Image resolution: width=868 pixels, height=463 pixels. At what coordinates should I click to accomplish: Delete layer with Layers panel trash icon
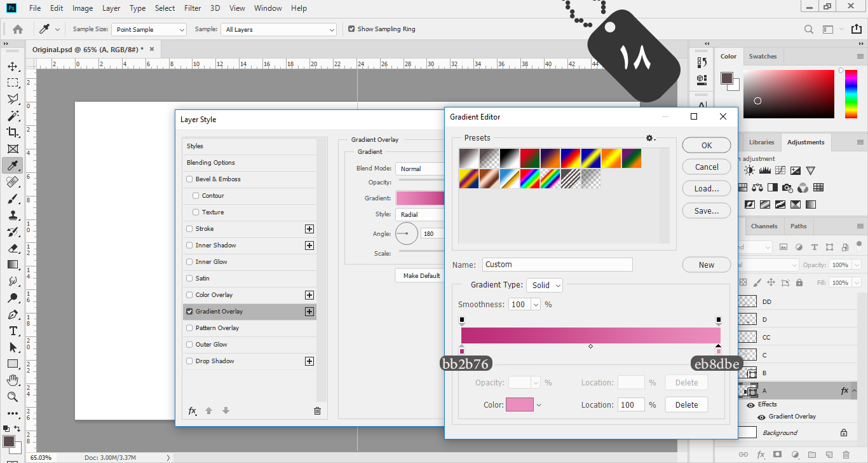click(846, 455)
